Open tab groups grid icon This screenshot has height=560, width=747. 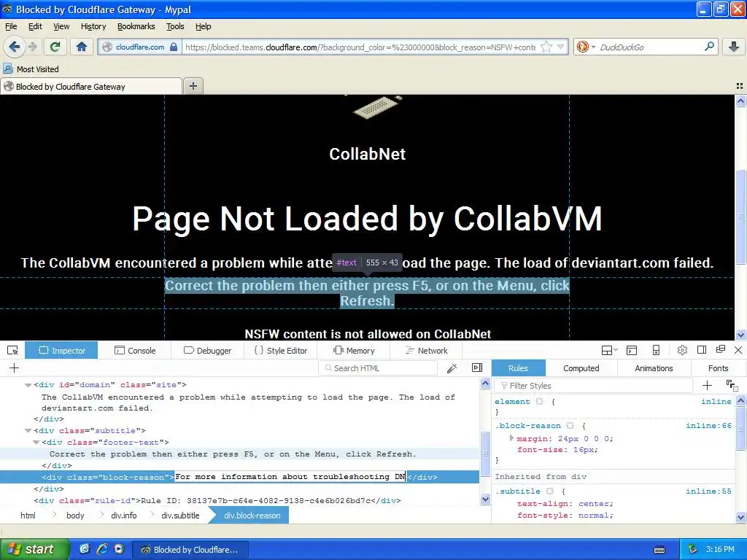pos(740,86)
